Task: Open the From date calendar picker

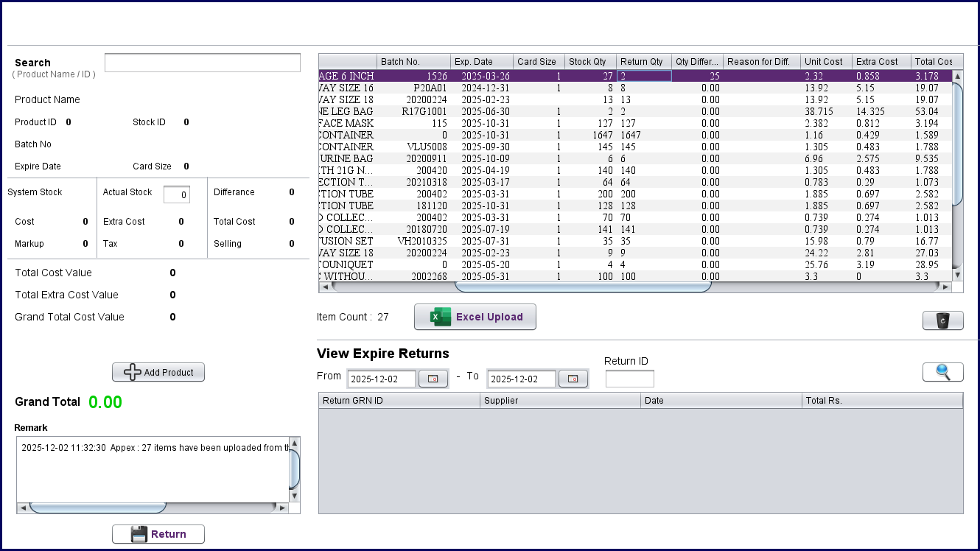Action: [433, 379]
